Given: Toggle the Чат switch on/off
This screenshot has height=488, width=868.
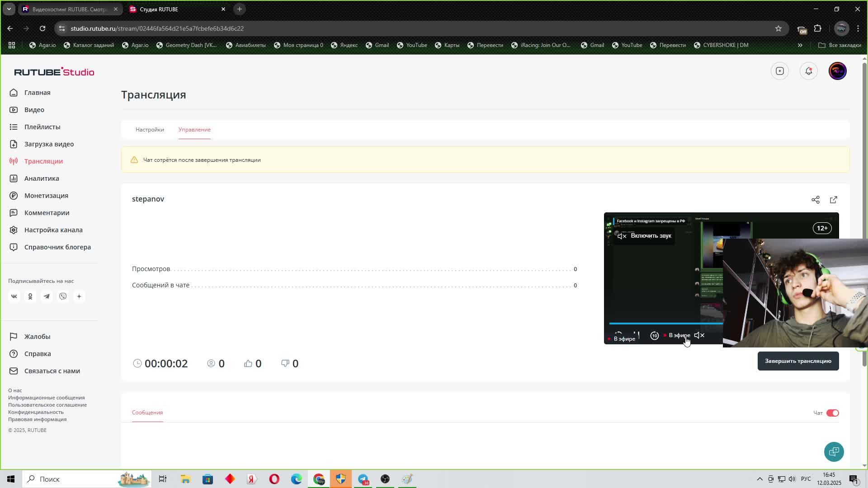Looking at the screenshot, I should [x=832, y=413].
